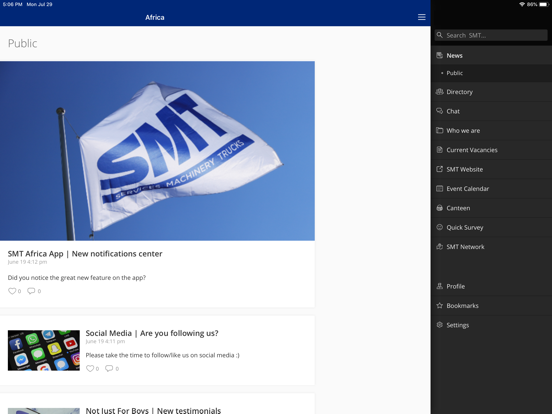Click the Quick Survey smiley icon
Screen dimensions: 552x414
coord(439,227)
